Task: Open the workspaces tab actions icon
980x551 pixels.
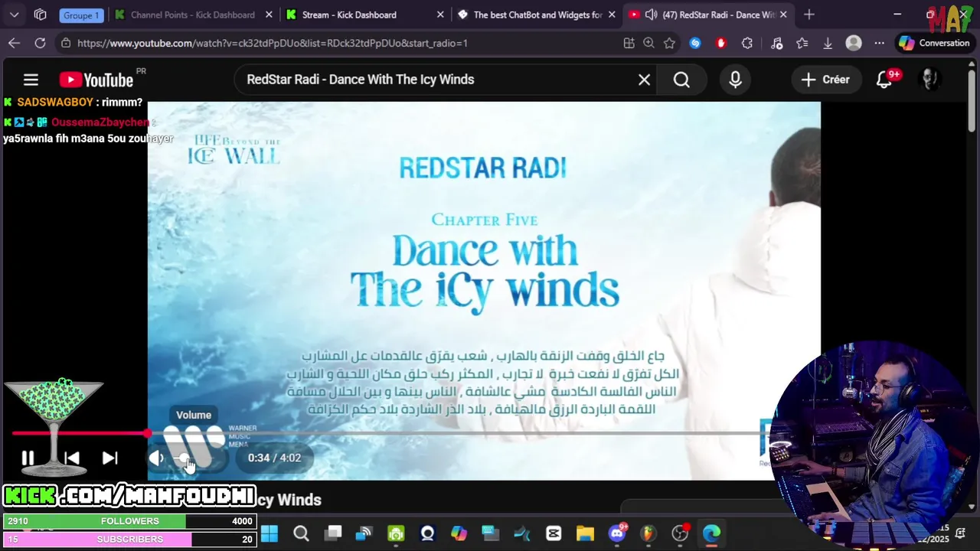Action: coord(41,15)
